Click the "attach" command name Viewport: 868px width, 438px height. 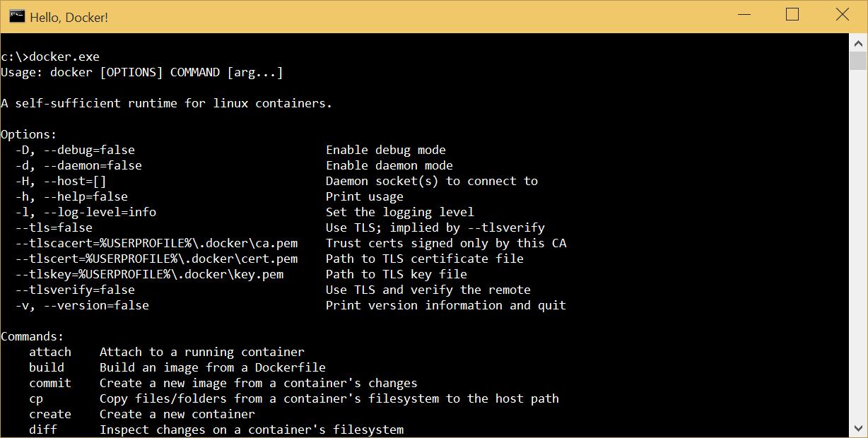pyautogui.click(x=50, y=352)
